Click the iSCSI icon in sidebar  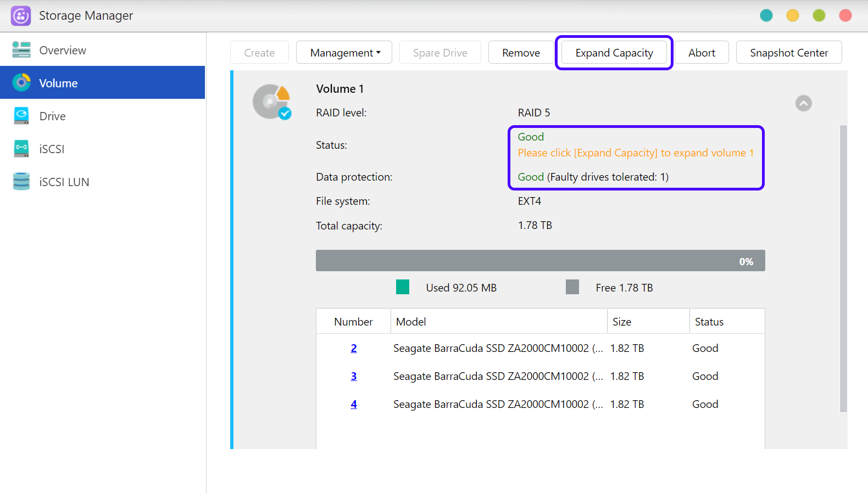[21, 149]
